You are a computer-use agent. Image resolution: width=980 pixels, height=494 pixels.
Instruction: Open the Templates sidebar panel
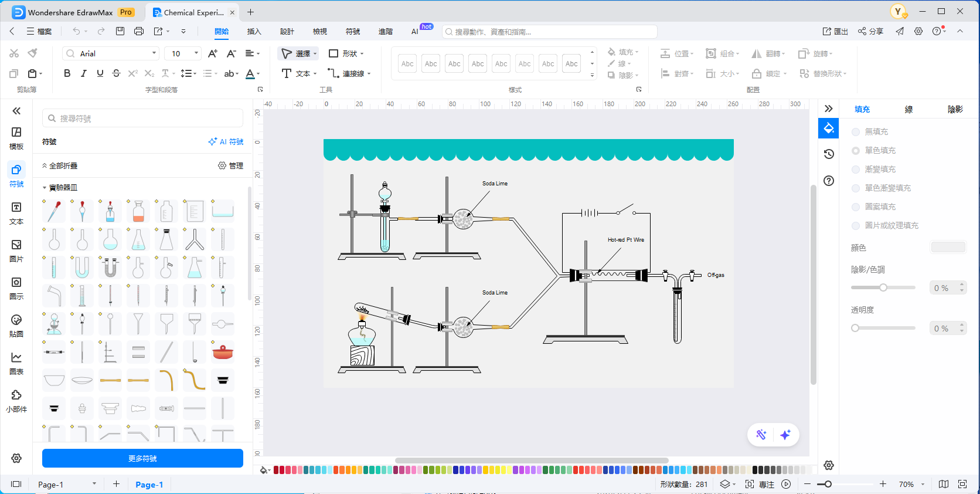[16, 138]
